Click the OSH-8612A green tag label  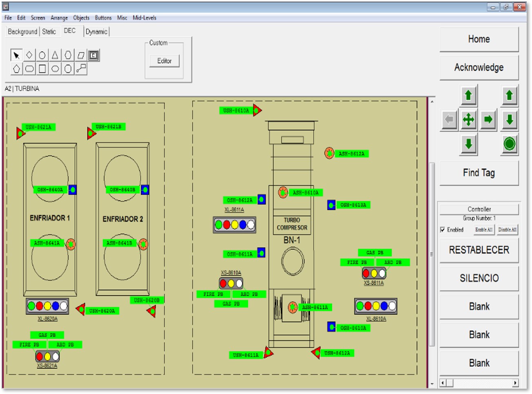pyautogui.click(x=240, y=200)
